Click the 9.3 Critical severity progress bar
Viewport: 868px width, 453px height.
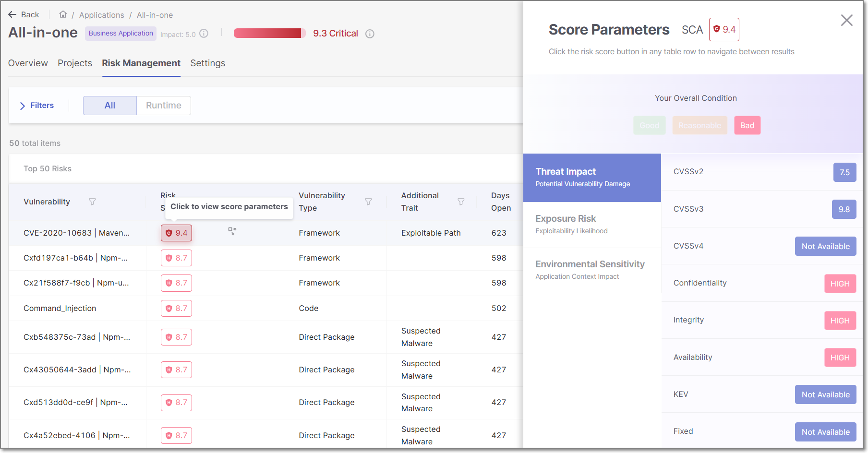(x=269, y=33)
